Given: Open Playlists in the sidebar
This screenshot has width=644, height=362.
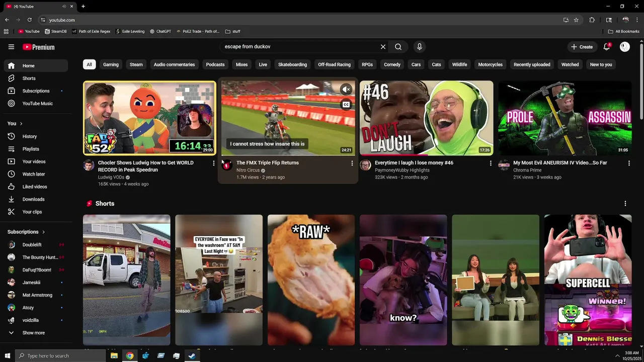Looking at the screenshot, I should (36, 149).
